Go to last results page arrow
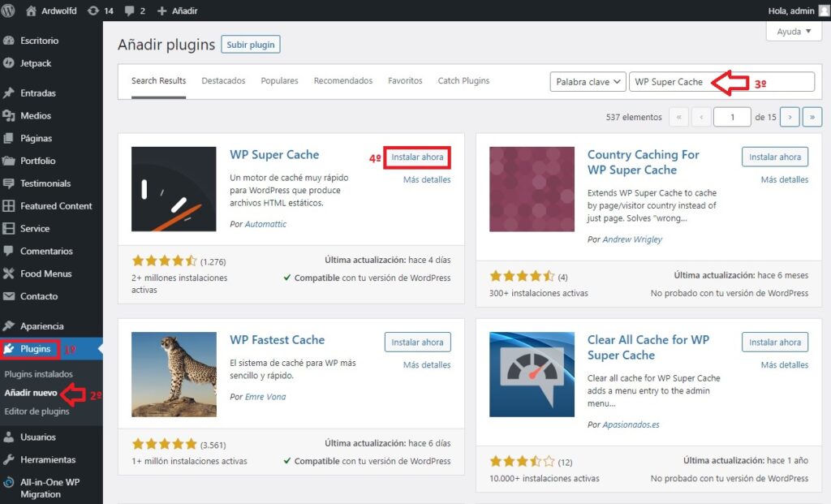Screen dimensions: 831x504 [x=812, y=117]
